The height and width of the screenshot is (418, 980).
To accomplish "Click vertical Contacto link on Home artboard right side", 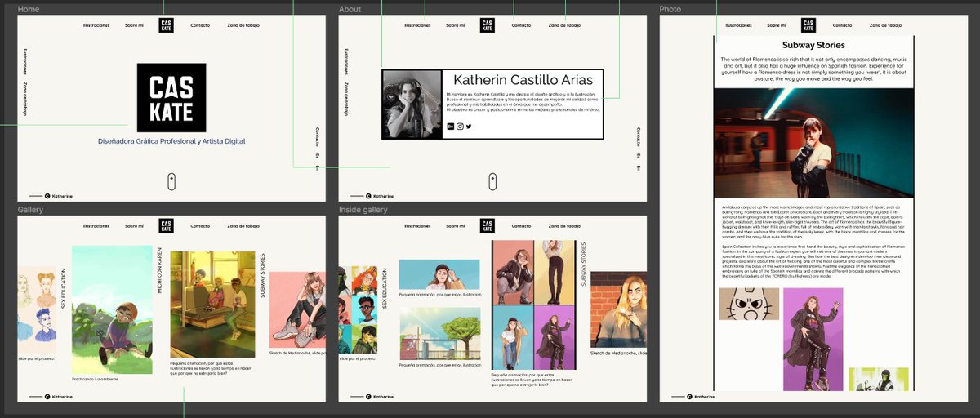I will 318,136.
